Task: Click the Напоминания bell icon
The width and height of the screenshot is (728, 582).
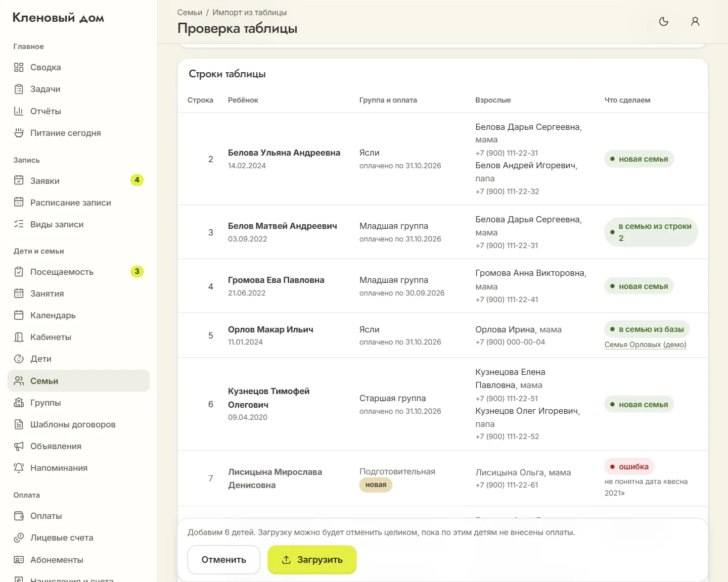Action: tap(19, 468)
